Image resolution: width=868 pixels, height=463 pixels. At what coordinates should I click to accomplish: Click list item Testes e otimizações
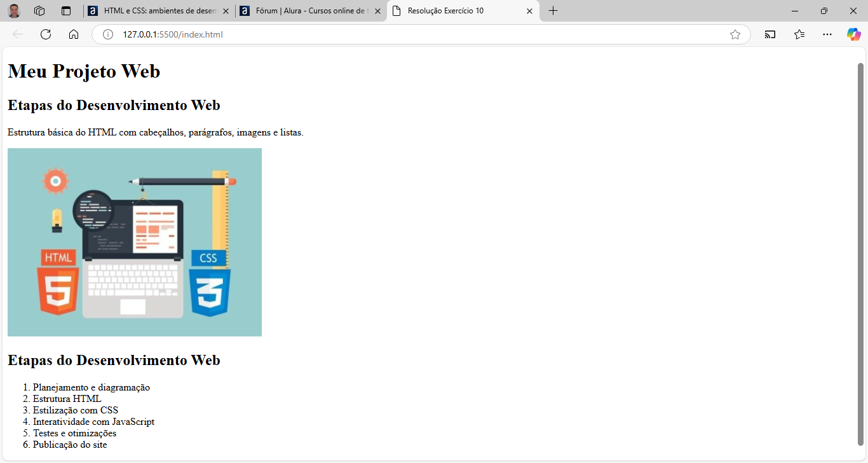pos(74,433)
